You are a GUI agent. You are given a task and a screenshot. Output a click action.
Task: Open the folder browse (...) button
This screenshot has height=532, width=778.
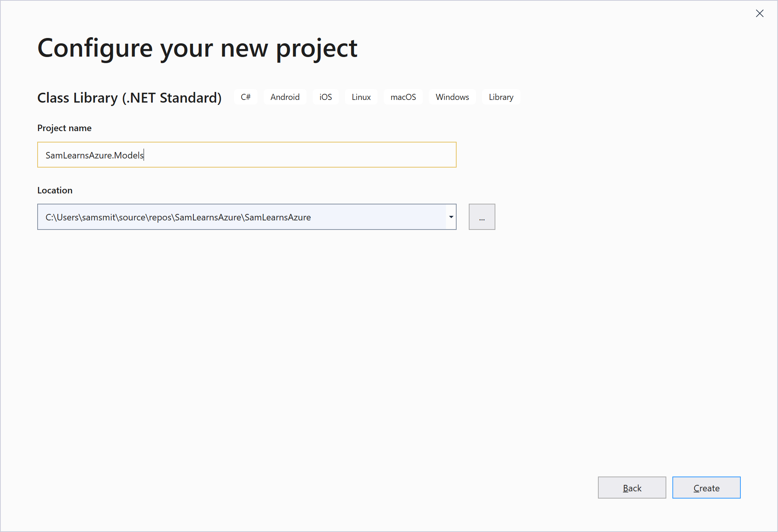(x=482, y=217)
